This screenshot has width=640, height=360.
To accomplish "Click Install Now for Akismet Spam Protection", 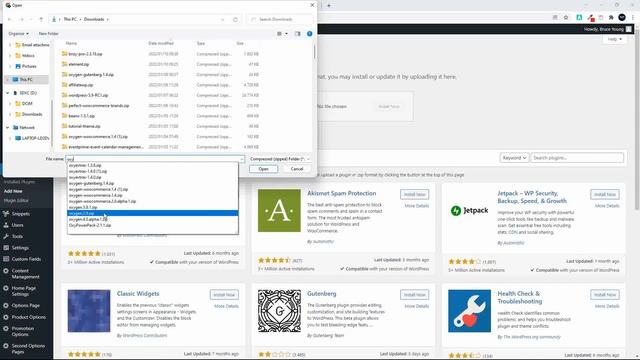I will pos(414,194).
